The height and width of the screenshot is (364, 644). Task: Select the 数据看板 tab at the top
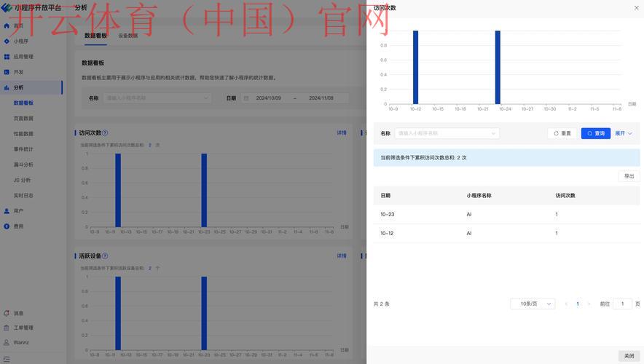[95, 36]
